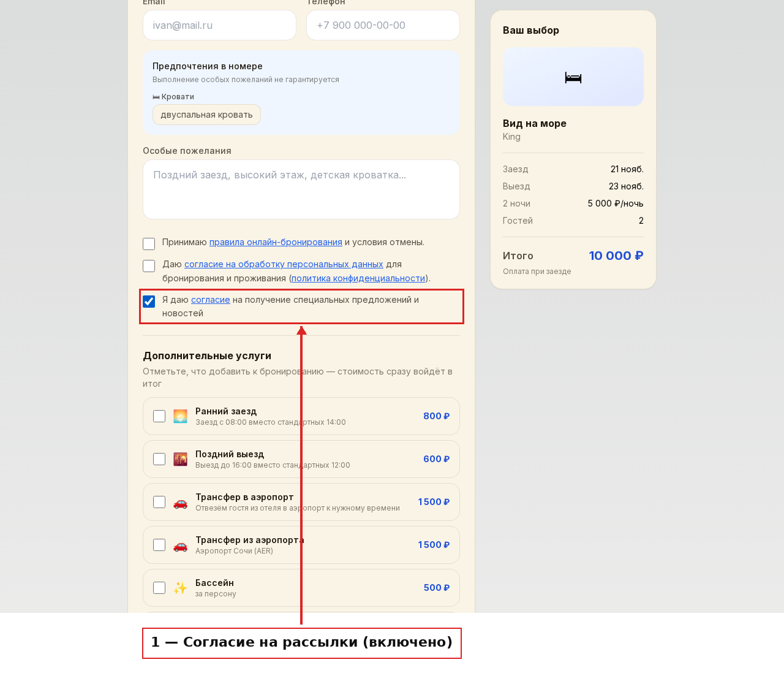
Task: Accept the online booking rules checkbox
Action: [x=149, y=244]
